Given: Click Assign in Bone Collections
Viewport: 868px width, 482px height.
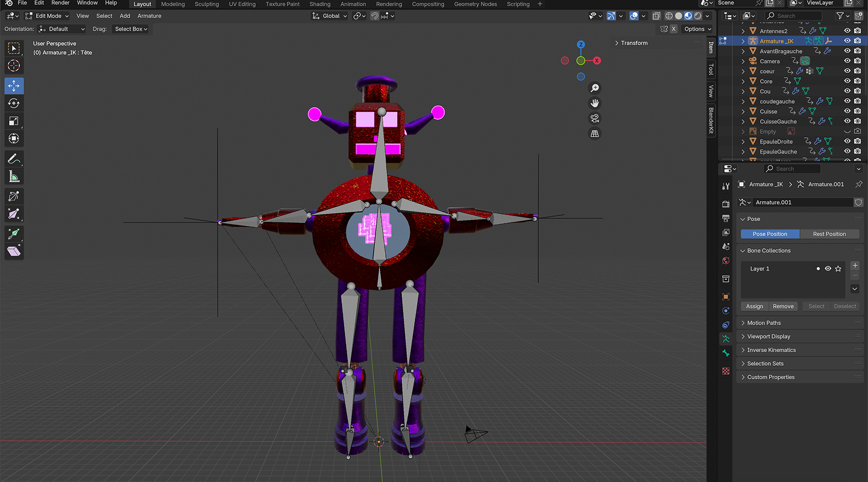Looking at the screenshot, I should tap(755, 306).
